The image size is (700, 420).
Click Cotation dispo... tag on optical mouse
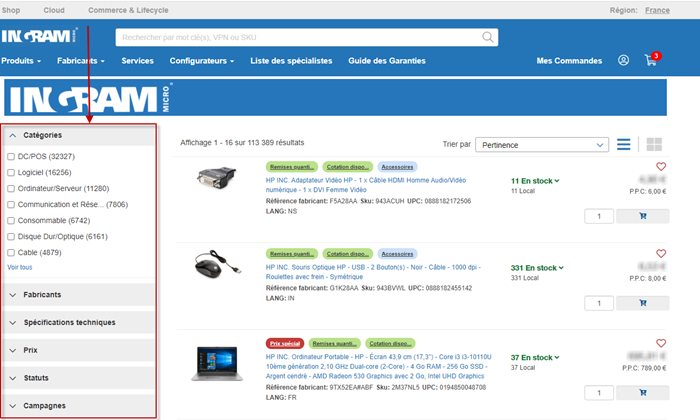click(x=348, y=254)
